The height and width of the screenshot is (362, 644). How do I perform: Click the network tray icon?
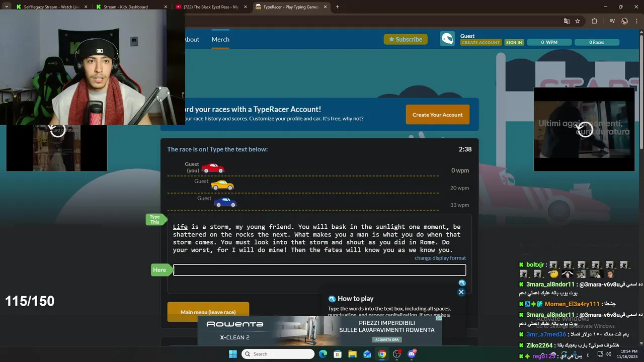tap(600, 354)
